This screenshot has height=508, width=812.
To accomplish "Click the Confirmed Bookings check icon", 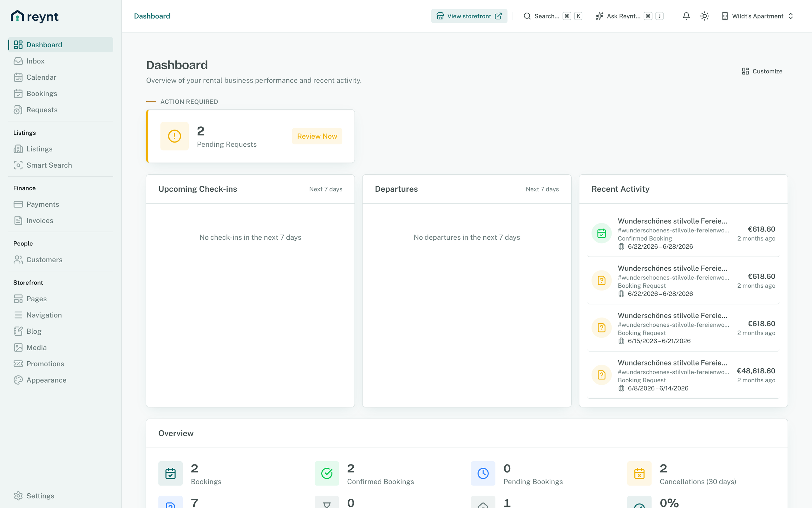I will 327,473.
